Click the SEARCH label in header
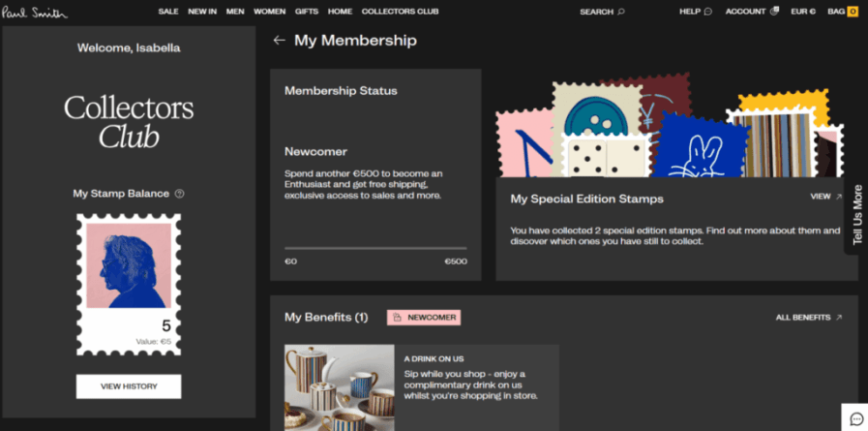The height and width of the screenshot is (431, 868). (597, 12)
